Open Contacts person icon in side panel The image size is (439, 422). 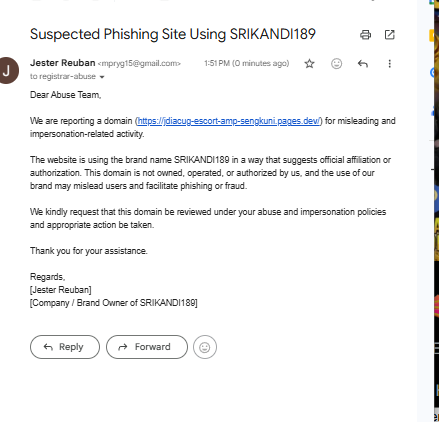[433, 110]
